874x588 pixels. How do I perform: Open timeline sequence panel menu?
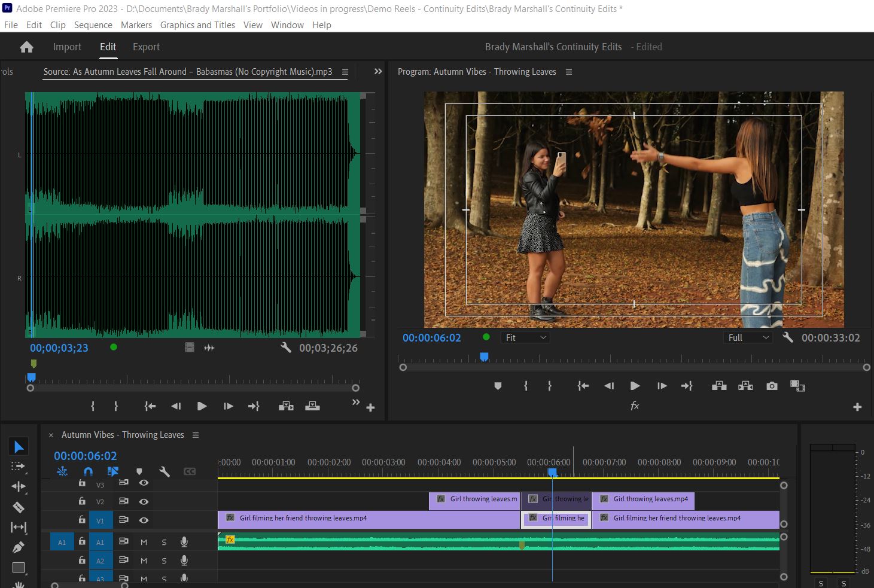[196, 435]
